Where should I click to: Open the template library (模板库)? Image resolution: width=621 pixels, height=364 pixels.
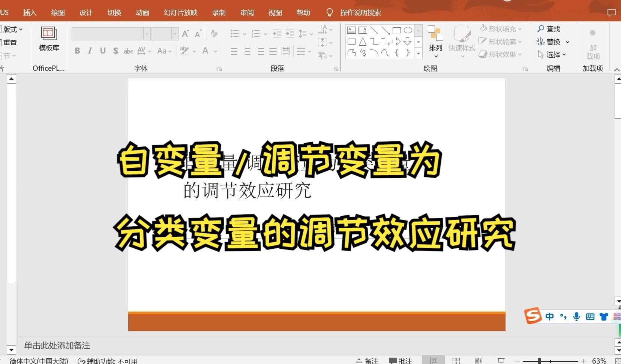[x=49, y=39]
